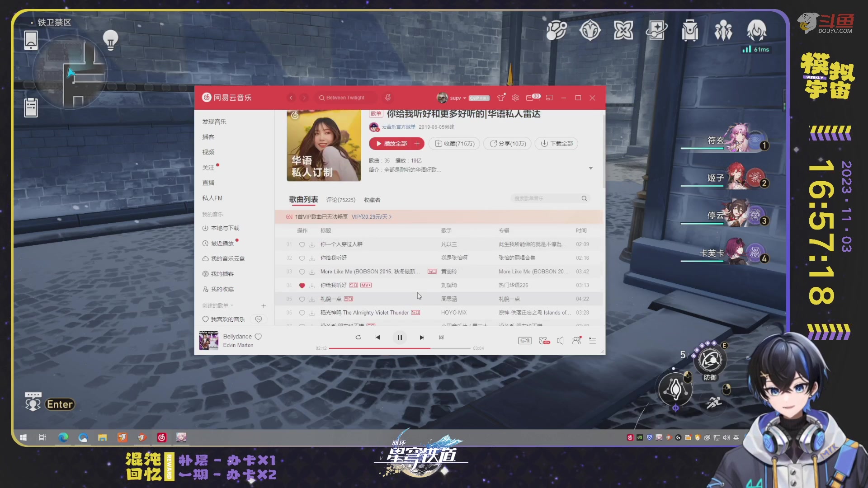868x488 pixels.
Task: Like the playing track Bellydance
Action: [258, 337]
